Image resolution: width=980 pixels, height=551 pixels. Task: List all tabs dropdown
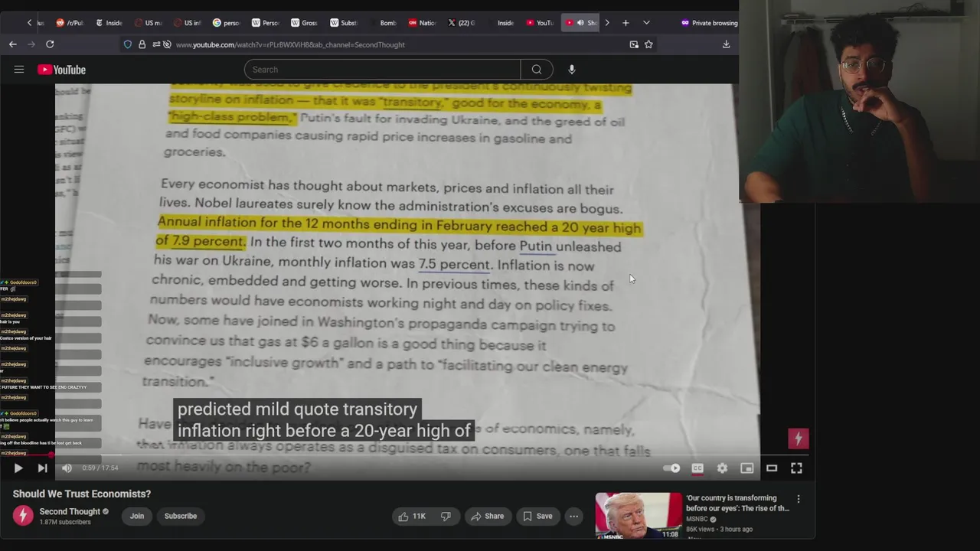click(646, 23)
